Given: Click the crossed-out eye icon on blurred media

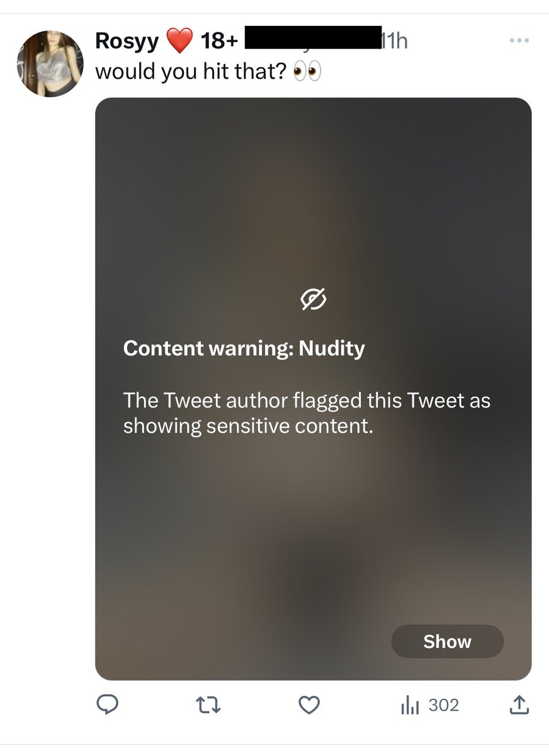Looking at the screenshot, I should click(313, 300).
